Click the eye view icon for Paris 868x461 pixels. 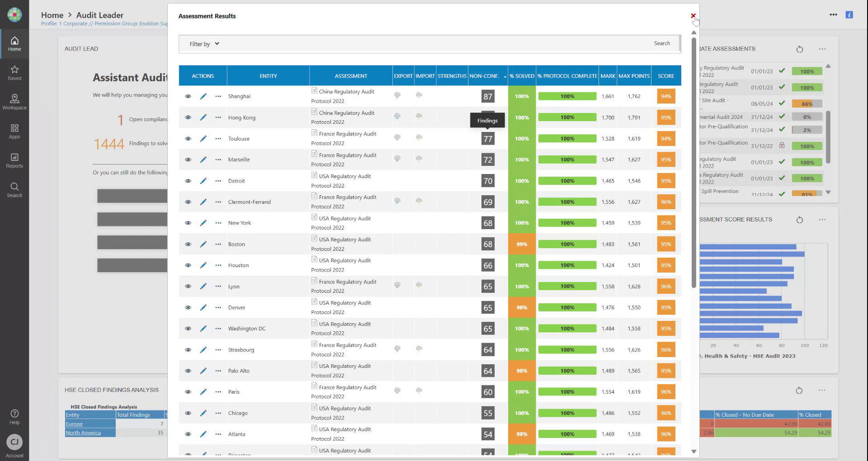point(188,392)
